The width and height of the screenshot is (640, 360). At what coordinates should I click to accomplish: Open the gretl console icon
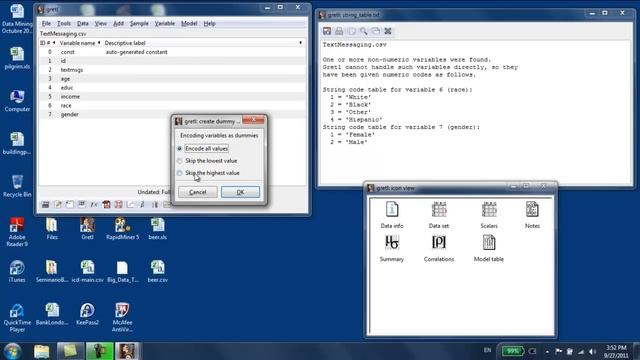70,204
